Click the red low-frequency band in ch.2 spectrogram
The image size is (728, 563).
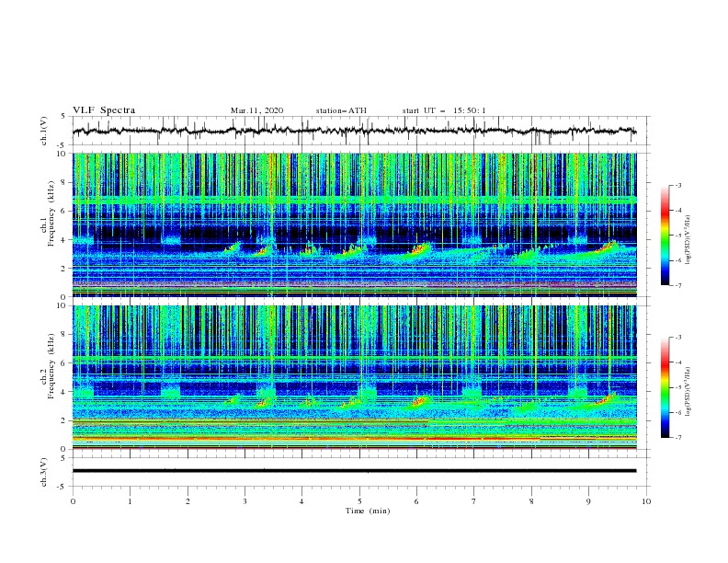(354, 438)
